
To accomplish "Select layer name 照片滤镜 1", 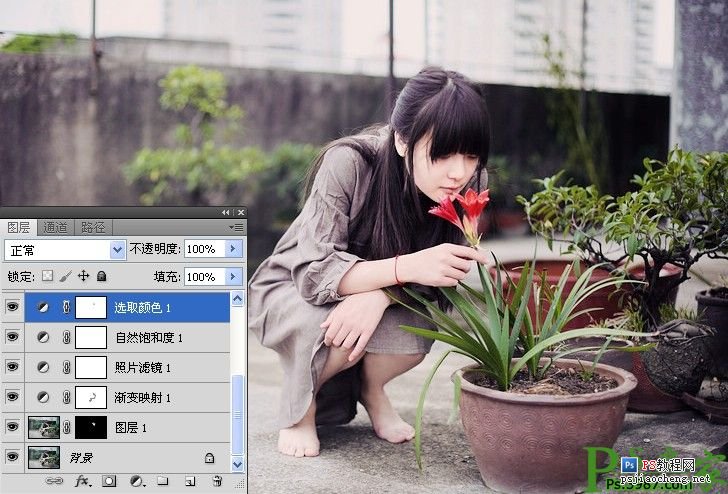I will coord(143,368).
